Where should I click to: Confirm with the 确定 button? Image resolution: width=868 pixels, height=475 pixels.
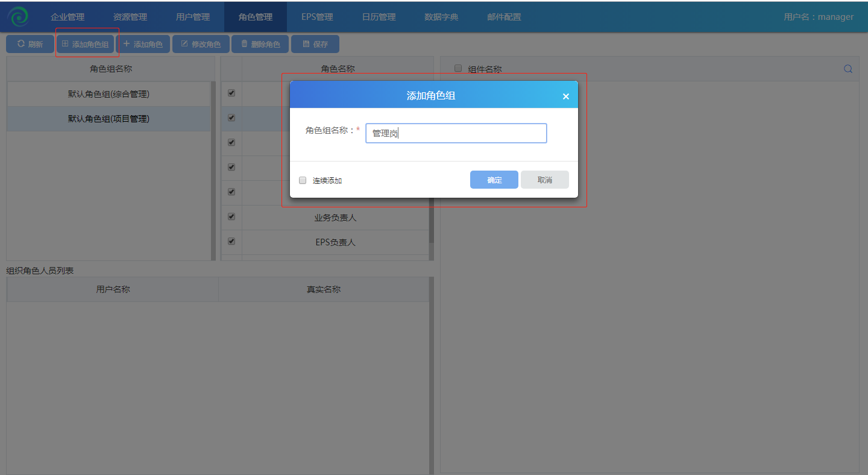(x=494, y=180)
